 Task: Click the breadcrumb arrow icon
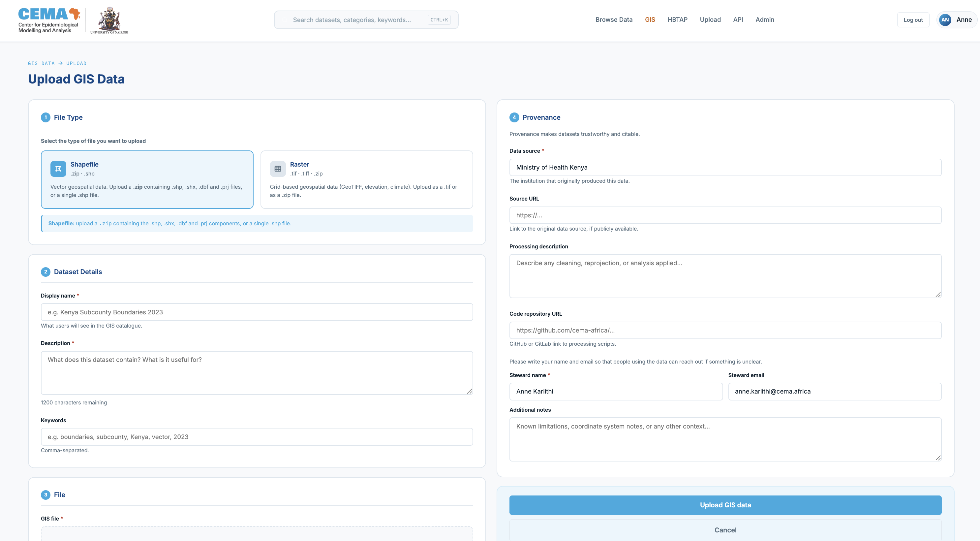point(60,63)
